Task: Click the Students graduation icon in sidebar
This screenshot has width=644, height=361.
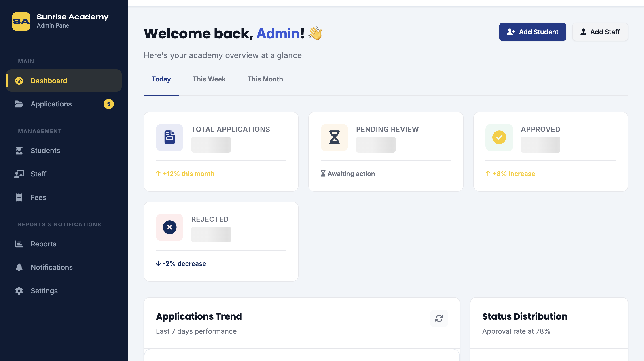Action: (19, 150)
